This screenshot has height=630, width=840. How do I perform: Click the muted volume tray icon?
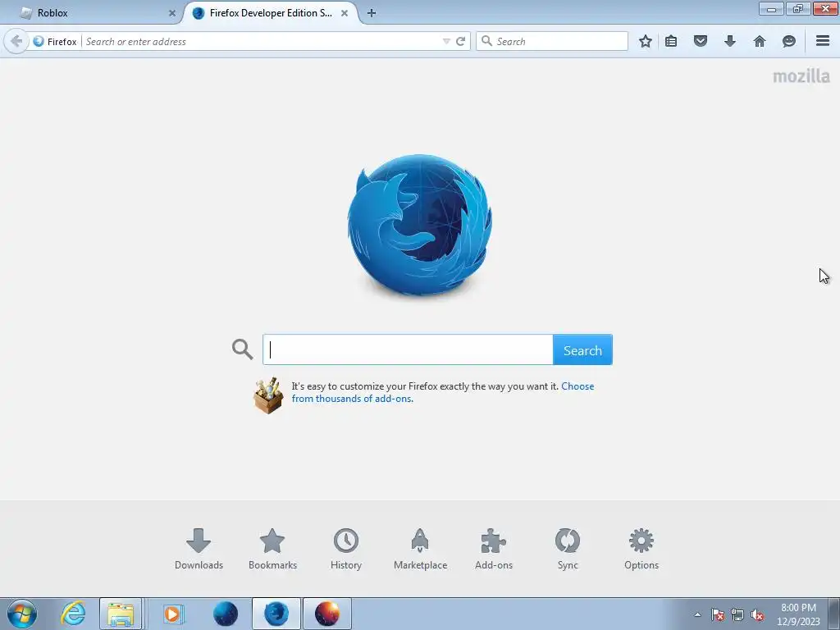(x=757, y=614)
